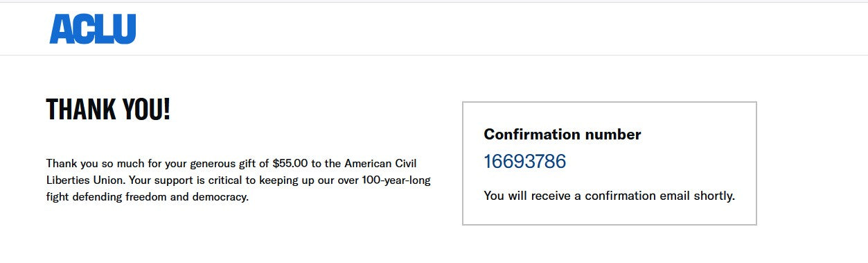Viewport: 868px width, 263px height.
Task: Click the word shortly in confirmation box
Action: point(714,196)
